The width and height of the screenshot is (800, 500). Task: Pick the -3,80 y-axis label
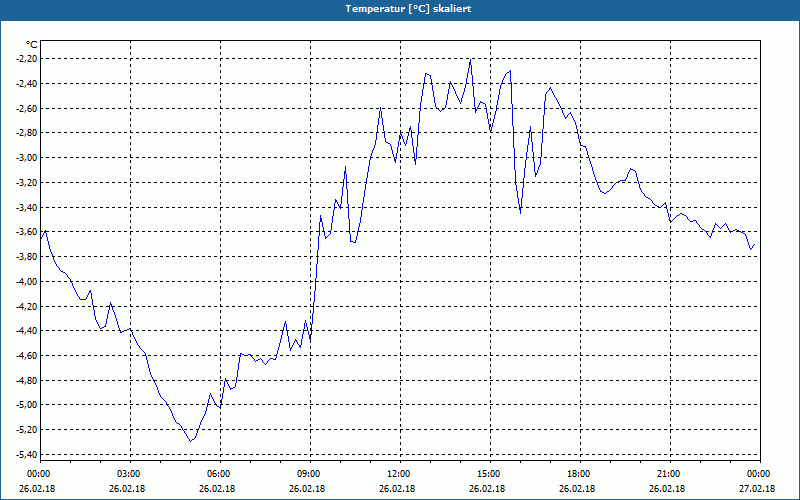[27, 257]
